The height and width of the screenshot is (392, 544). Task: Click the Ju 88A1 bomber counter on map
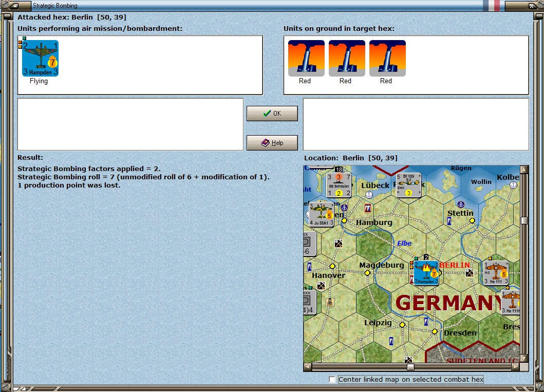pos(321,214)
